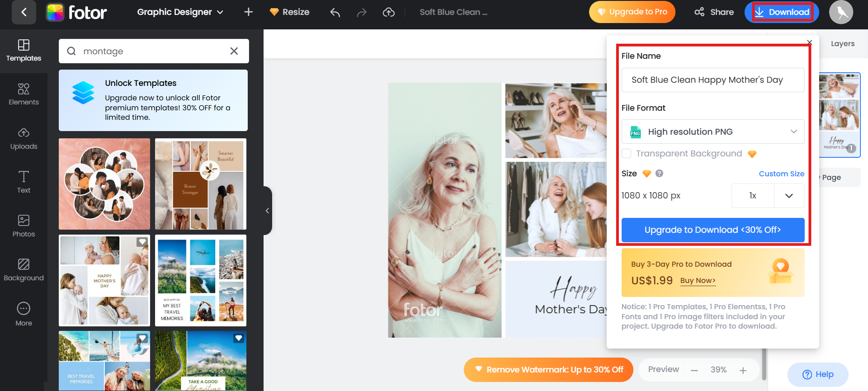Click the Soft Blue Clean title
The width and height of the screenshot is (868, 391).
[453, 12]
